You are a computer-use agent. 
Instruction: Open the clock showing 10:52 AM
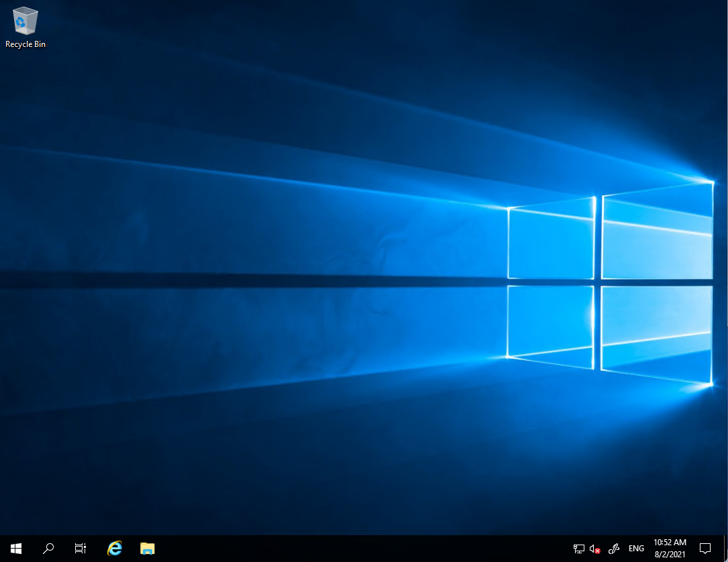(x=670, y=549)
